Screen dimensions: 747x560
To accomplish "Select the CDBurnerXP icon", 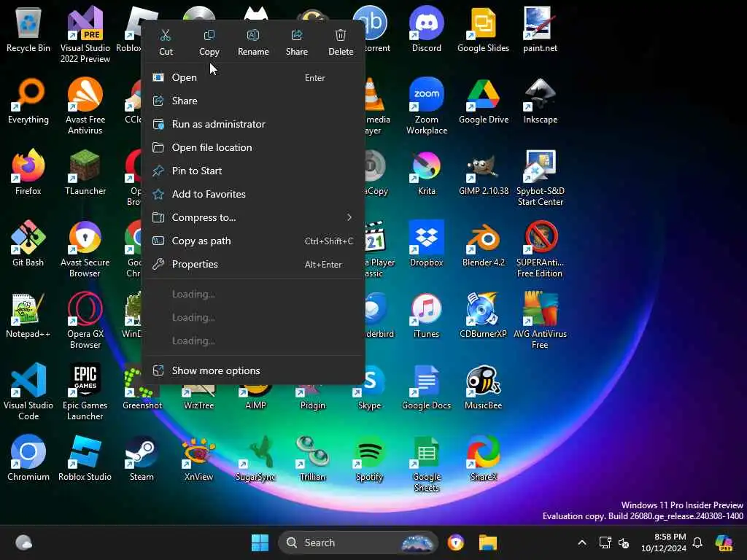I will tap(483, 315).
